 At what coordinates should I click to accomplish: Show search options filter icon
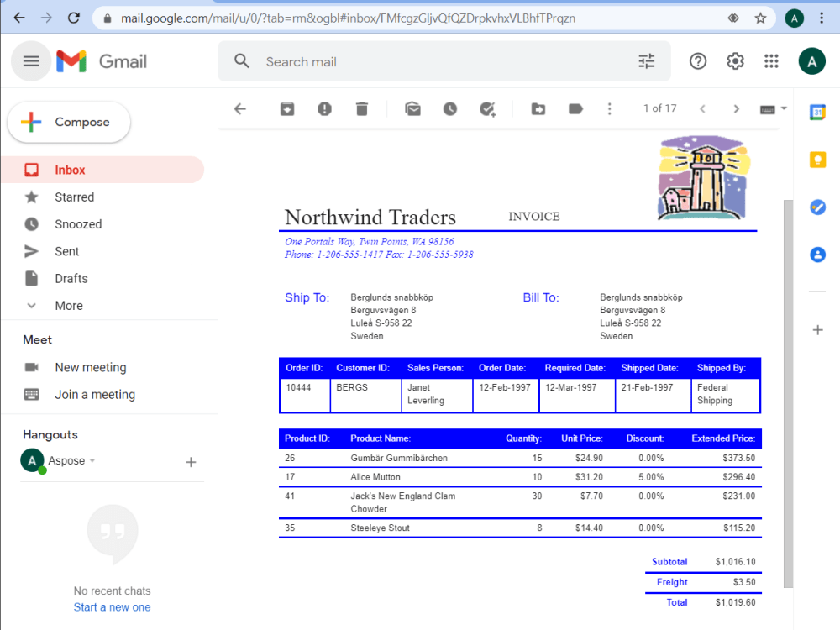coord(647,61)
